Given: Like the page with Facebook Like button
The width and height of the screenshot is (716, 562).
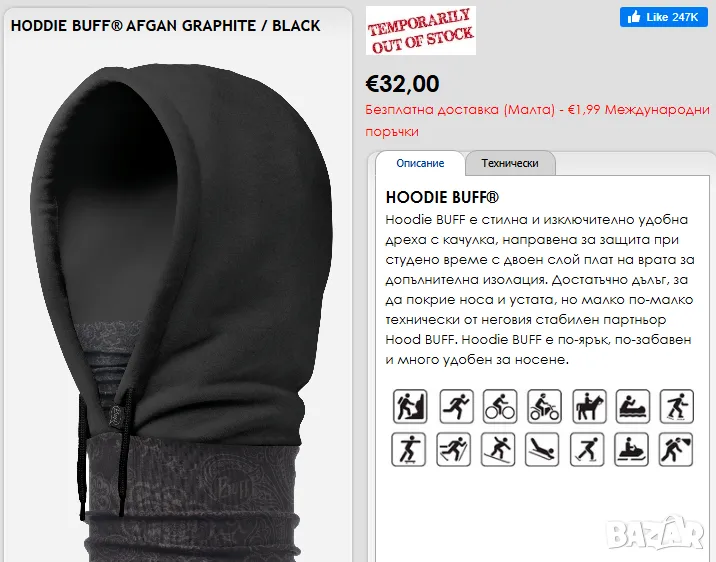Looking at the screenshot, I should (663, 17).
